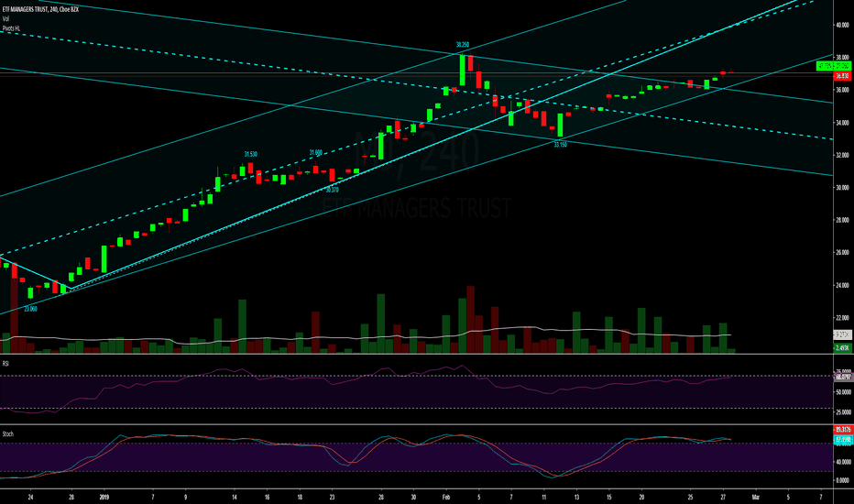Select the Vol indicator legend label

[5, 18]
